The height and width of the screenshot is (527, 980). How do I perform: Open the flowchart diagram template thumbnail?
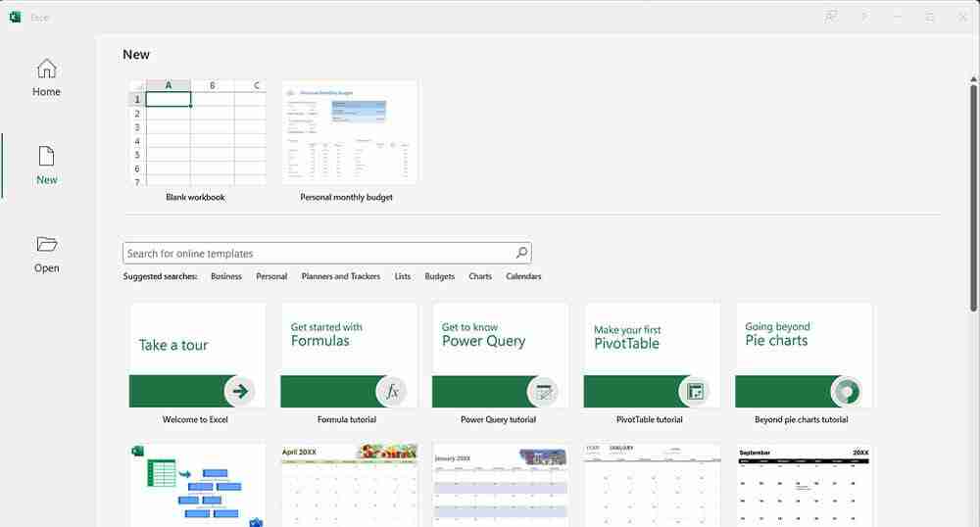point(197,485)
